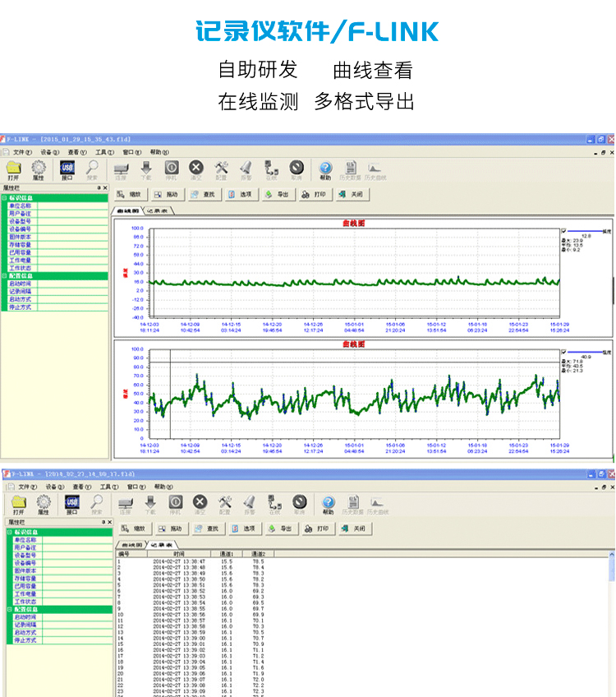Click 连接 device icon in upper window
Screen dimensions: 616x697
tap(121, 170)
